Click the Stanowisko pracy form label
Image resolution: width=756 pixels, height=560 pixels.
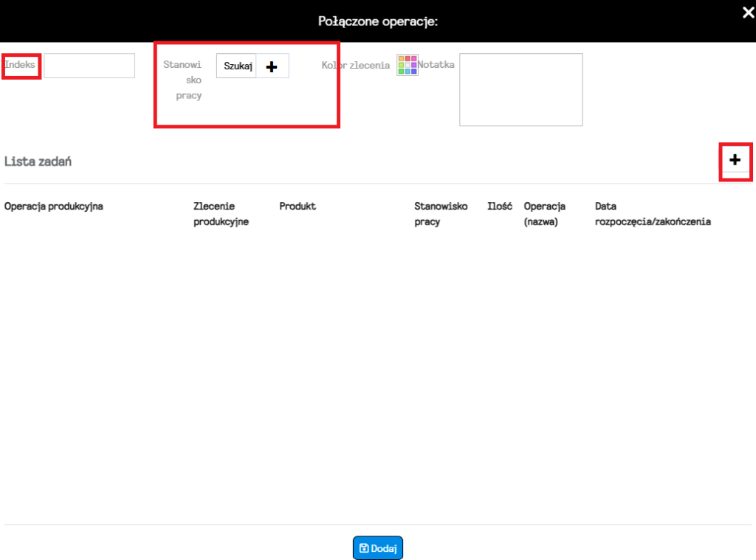(x=182, y=80)
